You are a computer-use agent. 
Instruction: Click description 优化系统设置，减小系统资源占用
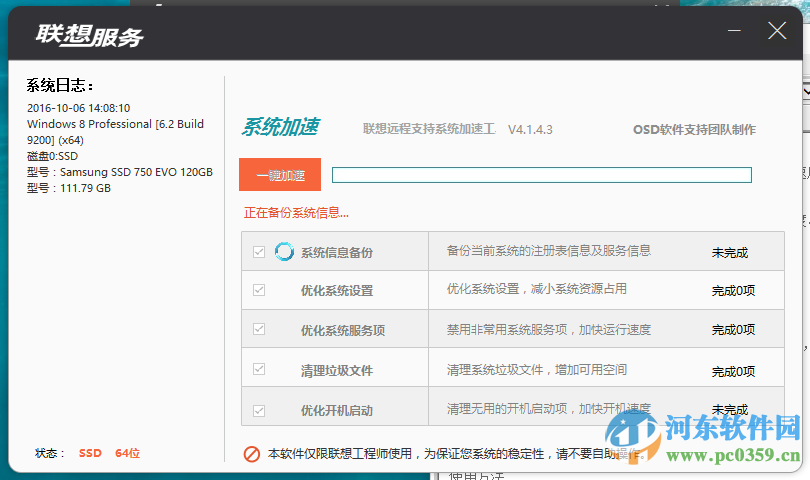tap(537, 289)
